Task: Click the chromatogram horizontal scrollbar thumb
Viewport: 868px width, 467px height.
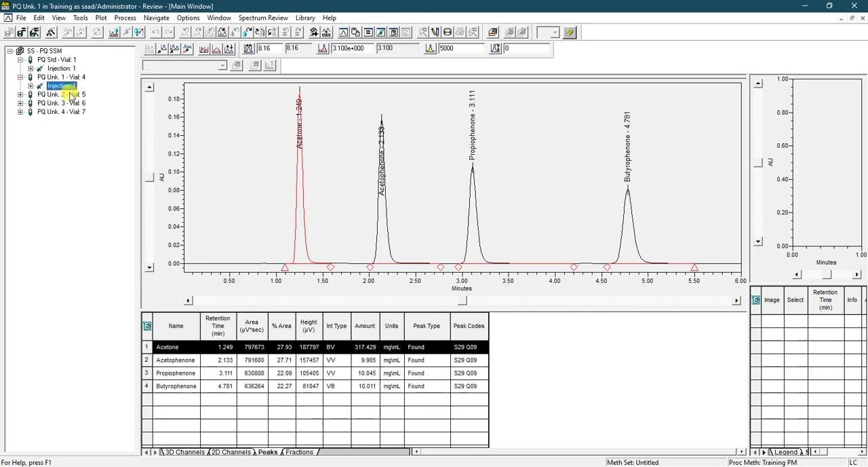Action: pos(462,301)
